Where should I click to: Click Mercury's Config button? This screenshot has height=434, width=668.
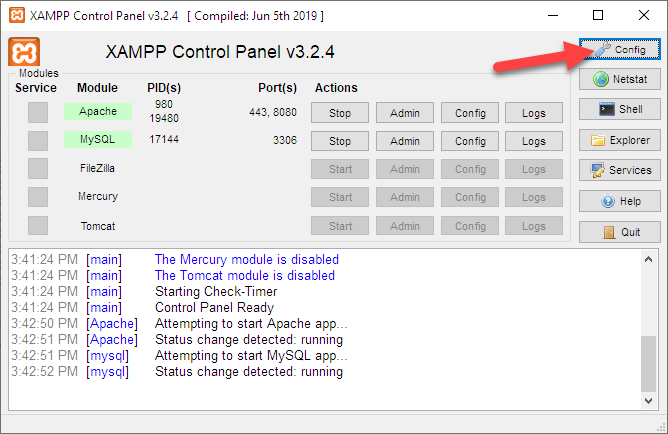(x=470, y=197)
